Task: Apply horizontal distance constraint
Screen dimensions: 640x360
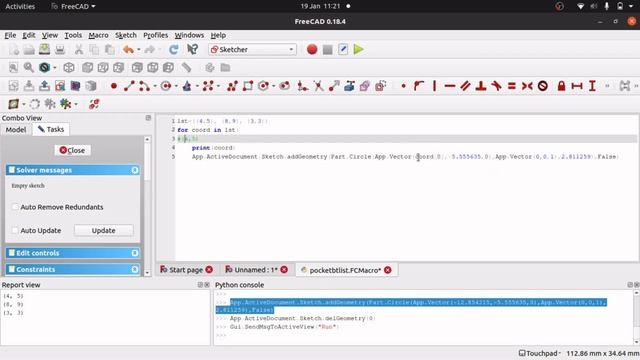Action: click(577, 86)
